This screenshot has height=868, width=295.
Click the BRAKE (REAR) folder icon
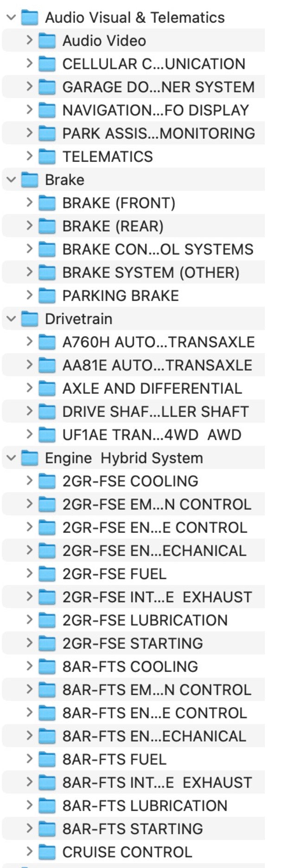47,226
